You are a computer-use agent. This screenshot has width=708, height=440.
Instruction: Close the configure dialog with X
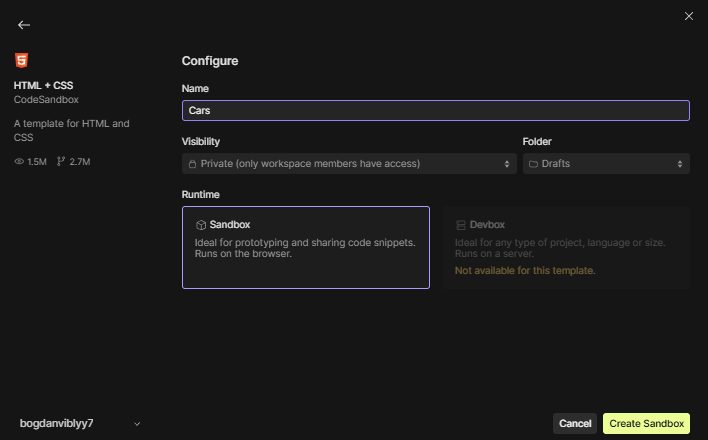click(x=688, y=16)
